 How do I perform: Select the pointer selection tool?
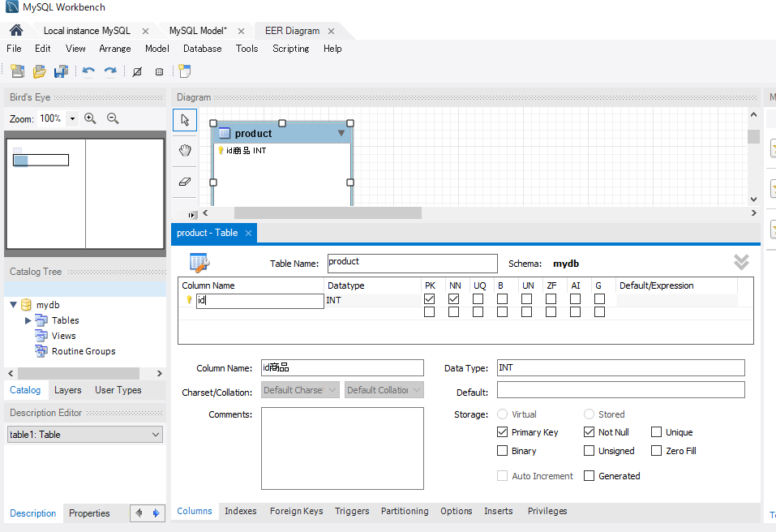click(185, 120)
